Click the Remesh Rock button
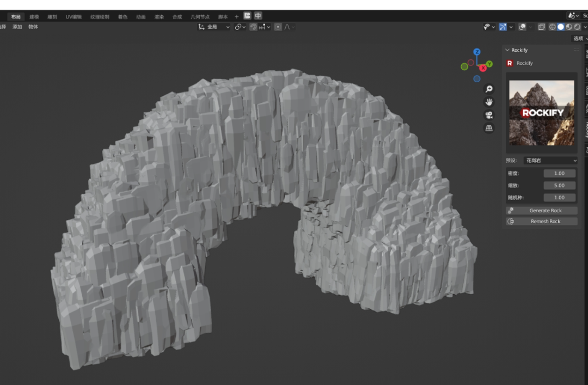 tap(542, 222)
